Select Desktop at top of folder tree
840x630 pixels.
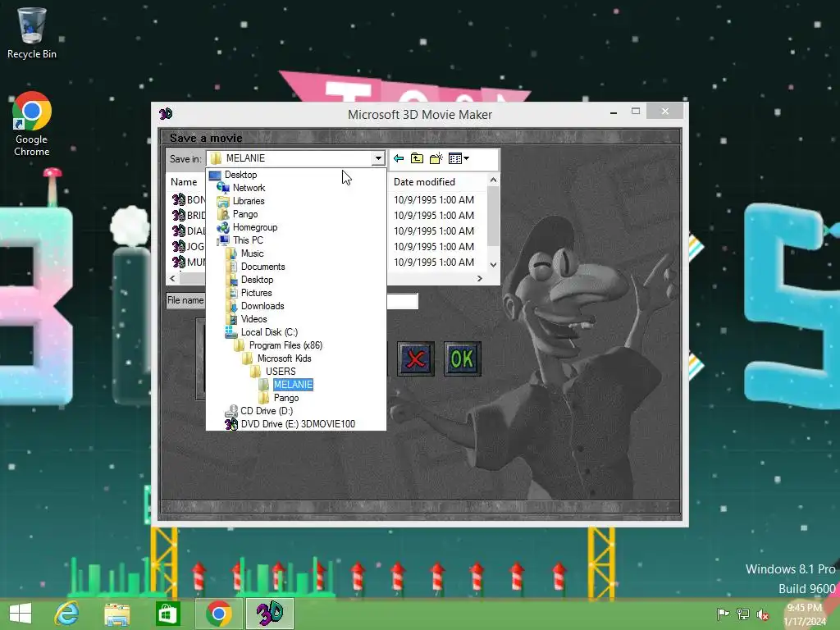(240, 175)
